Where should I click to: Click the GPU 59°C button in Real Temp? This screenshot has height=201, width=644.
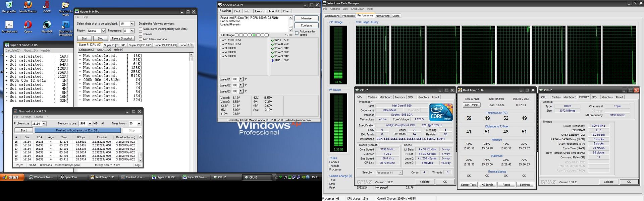[x=472, y=105]
